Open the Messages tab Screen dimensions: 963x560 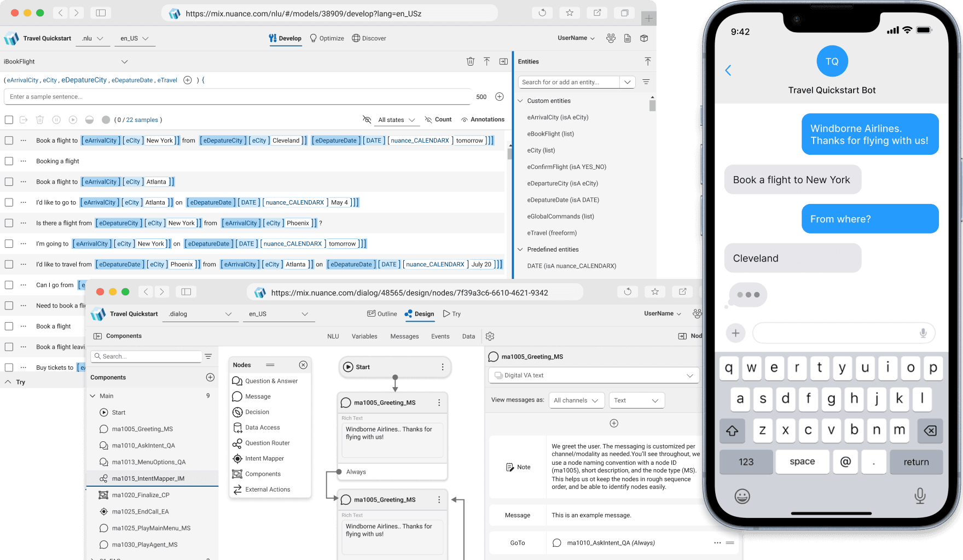(404, 336)
